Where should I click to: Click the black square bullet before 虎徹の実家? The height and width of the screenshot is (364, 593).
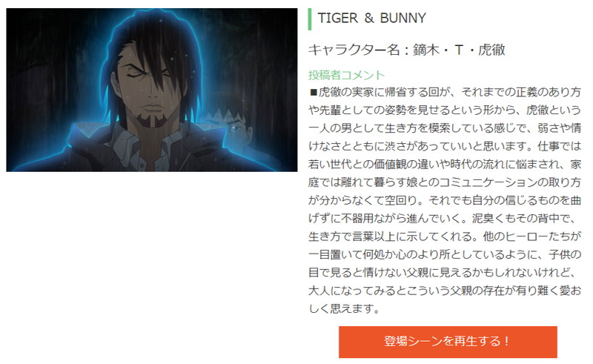[x=313, y=93]
